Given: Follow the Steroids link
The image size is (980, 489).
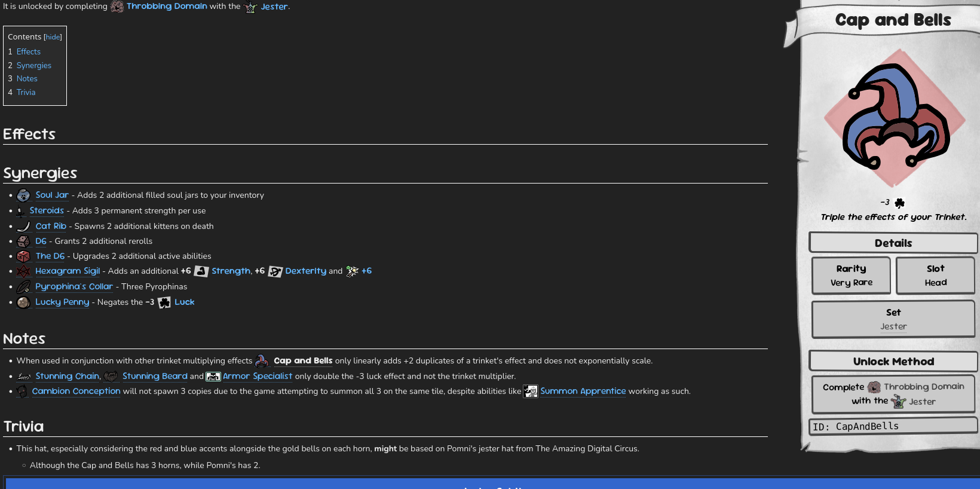Looking at the screenshot, I should click(47, 211).
